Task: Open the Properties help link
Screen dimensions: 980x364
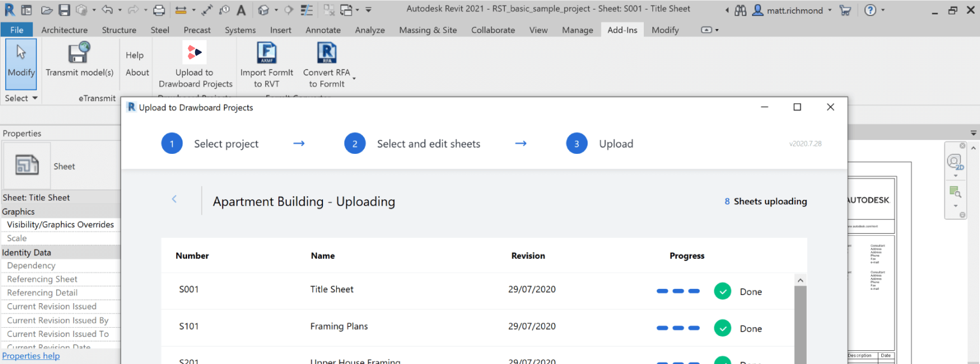Action: coord(31,356)
